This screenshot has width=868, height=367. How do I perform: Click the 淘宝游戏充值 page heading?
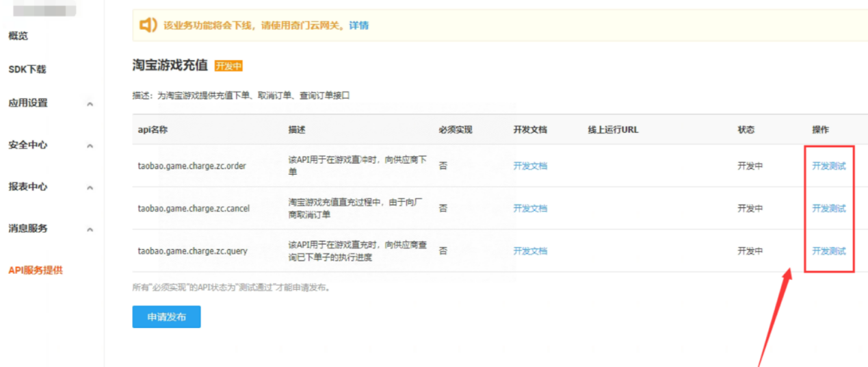click(170, 66)
